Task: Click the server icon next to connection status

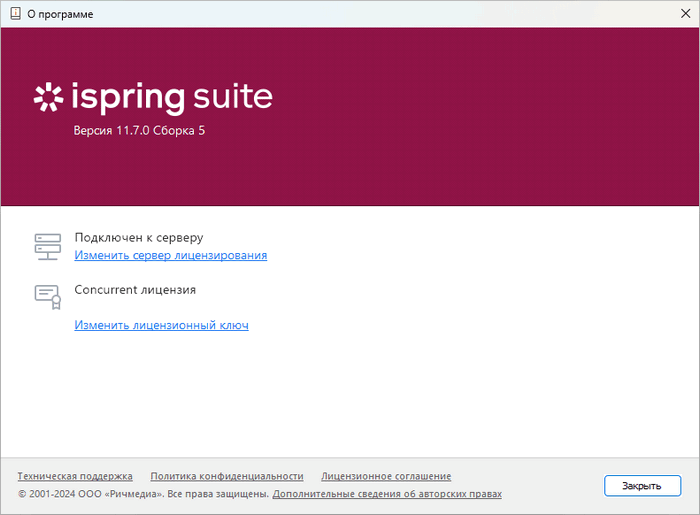Action: pyautogui.click(x=48, y=247)
